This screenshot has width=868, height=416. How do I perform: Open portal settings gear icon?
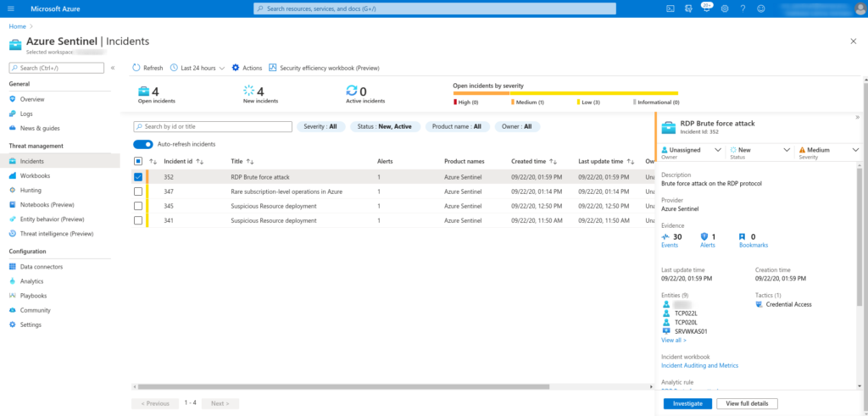click(726, 8)
